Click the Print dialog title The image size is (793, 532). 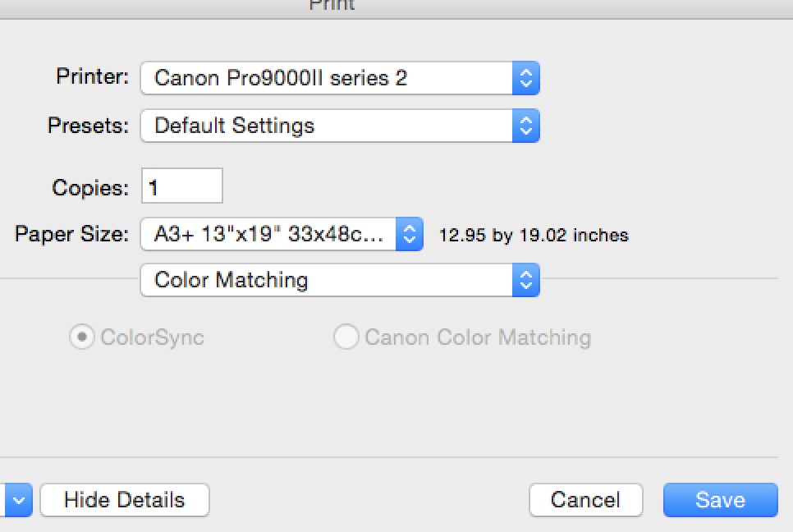click(332, 5)
